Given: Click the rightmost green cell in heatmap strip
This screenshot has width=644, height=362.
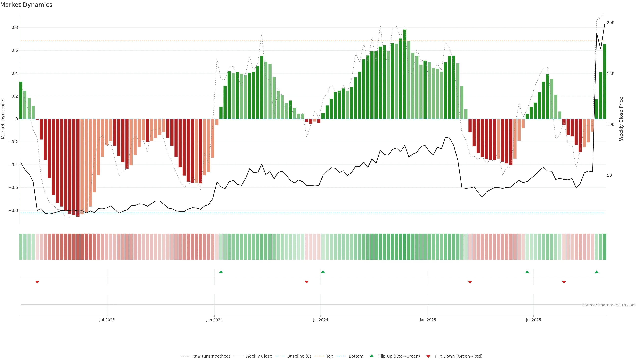Looking at the screenshot, I should pos(604,247).
